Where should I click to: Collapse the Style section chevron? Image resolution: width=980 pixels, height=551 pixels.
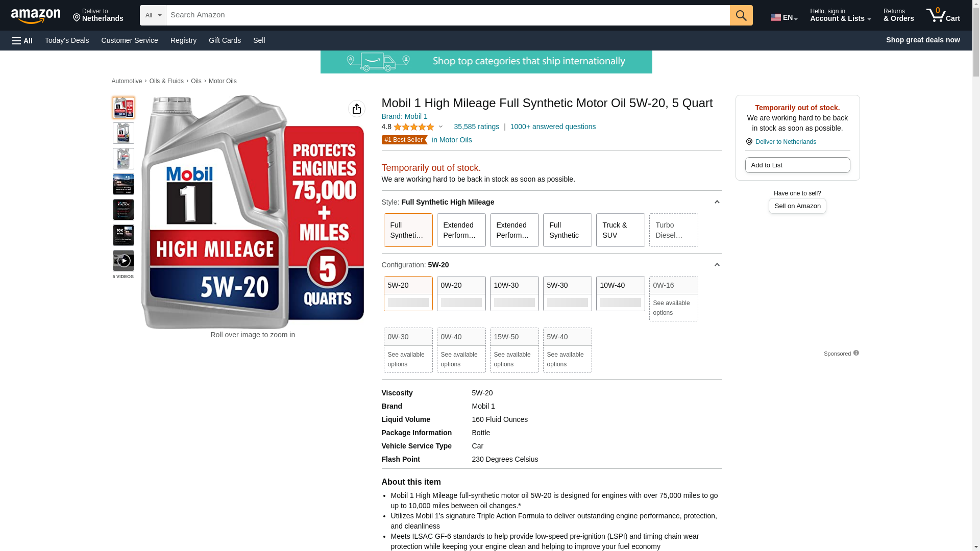(x=717, y=202)
